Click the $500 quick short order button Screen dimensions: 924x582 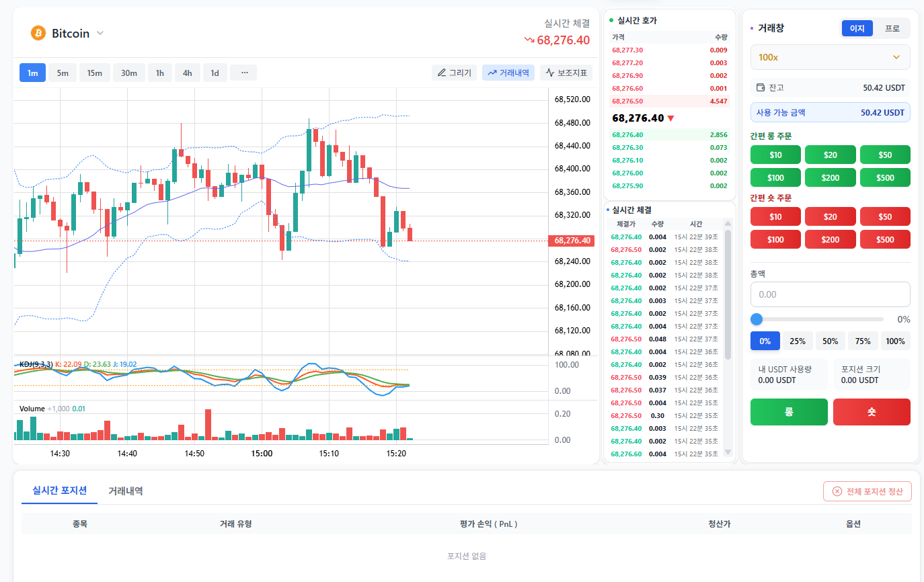(885, 239)
